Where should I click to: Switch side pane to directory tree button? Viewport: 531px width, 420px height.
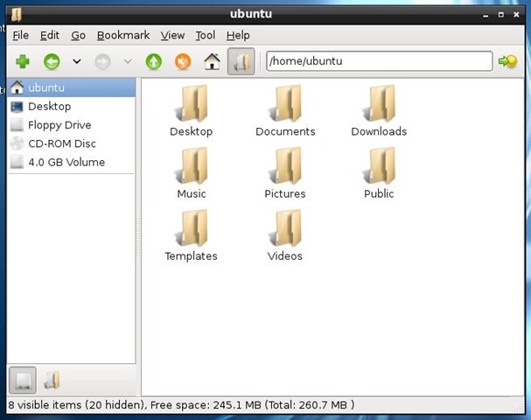point(52,380)
